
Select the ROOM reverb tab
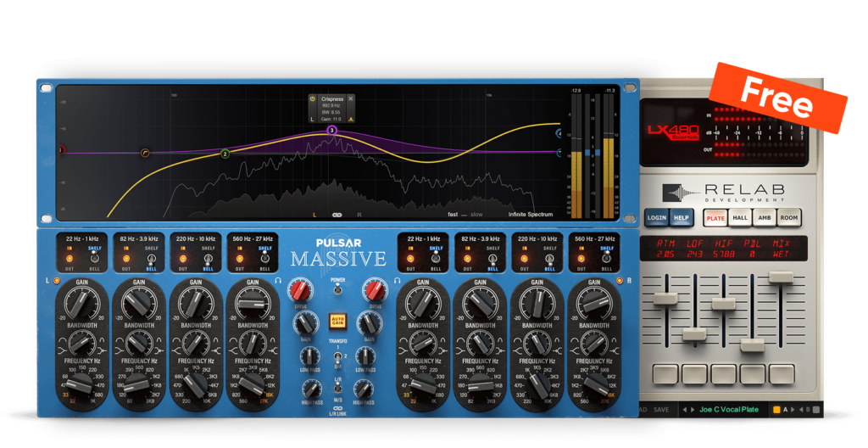[x=789, y=218]
